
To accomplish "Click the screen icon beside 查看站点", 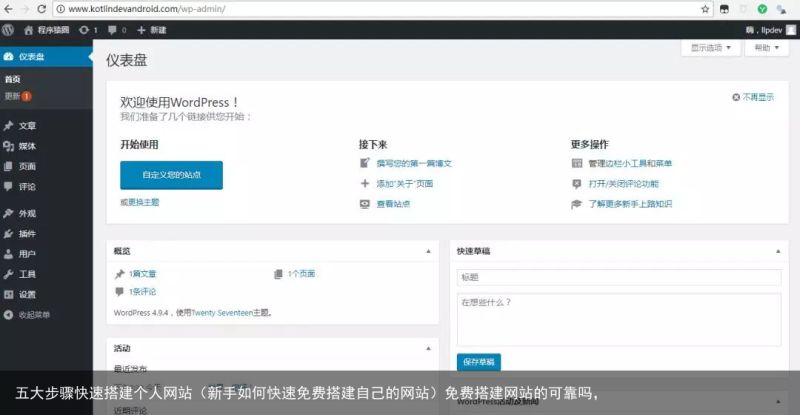I will pos(365,204).
